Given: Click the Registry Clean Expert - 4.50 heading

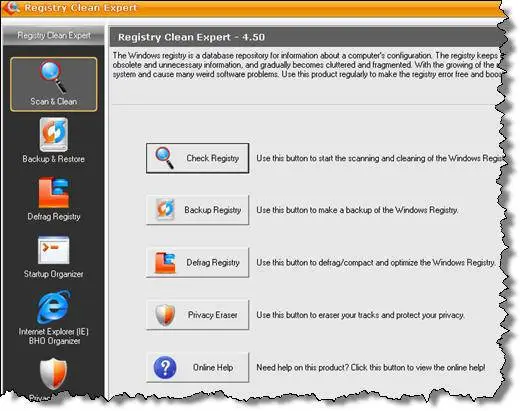Looking at the screenshot, I should [192, 37].
